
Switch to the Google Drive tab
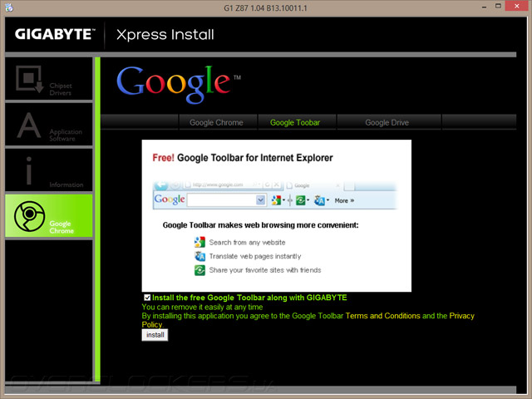point(387,122)
